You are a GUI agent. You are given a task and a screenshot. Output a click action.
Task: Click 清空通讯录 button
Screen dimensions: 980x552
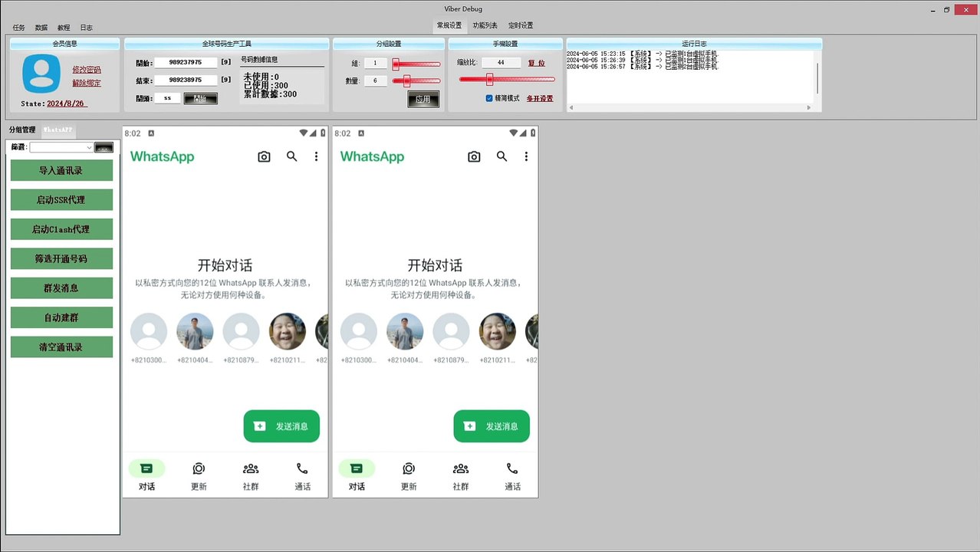[x=61, y=347]
